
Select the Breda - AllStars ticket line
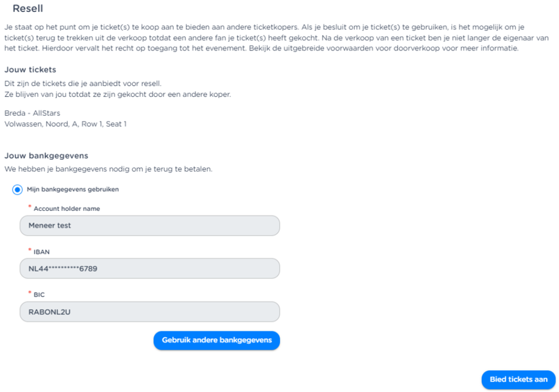(32, 113)
